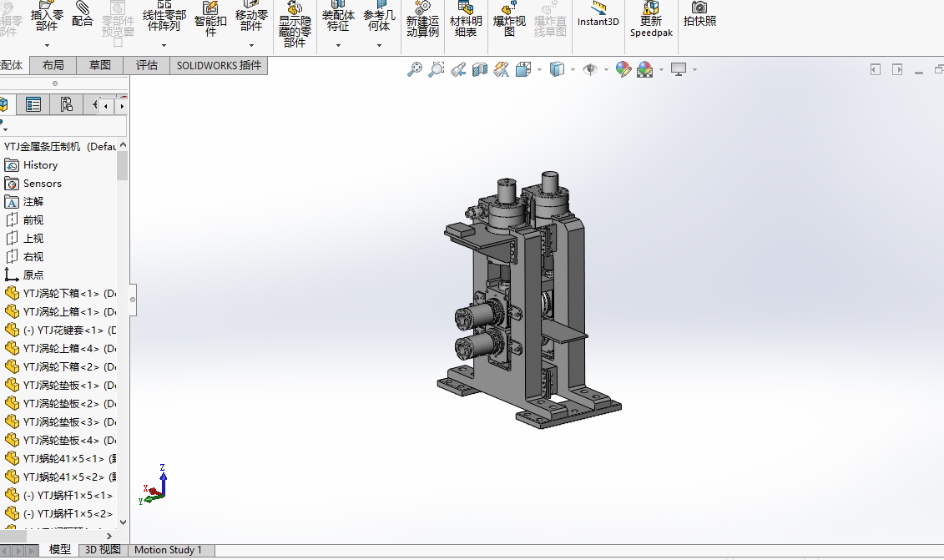The height and width of the screenshot is (560, 944).
Task: Select the Zoom to Area tool
Action: 437,70
